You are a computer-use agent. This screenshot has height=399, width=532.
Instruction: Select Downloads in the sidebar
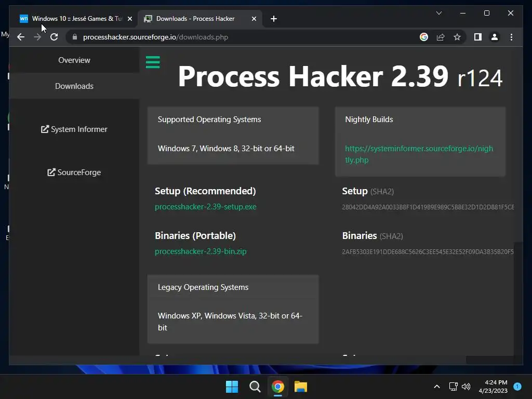pos(74,86)
